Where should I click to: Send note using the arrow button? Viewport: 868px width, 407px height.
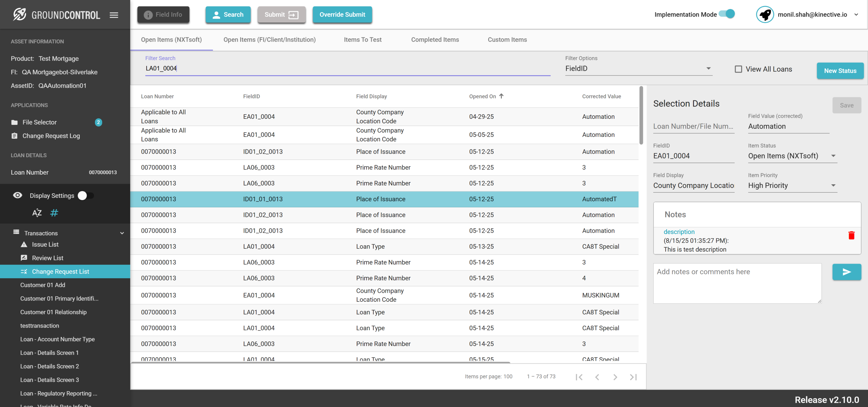coord(846,272)
